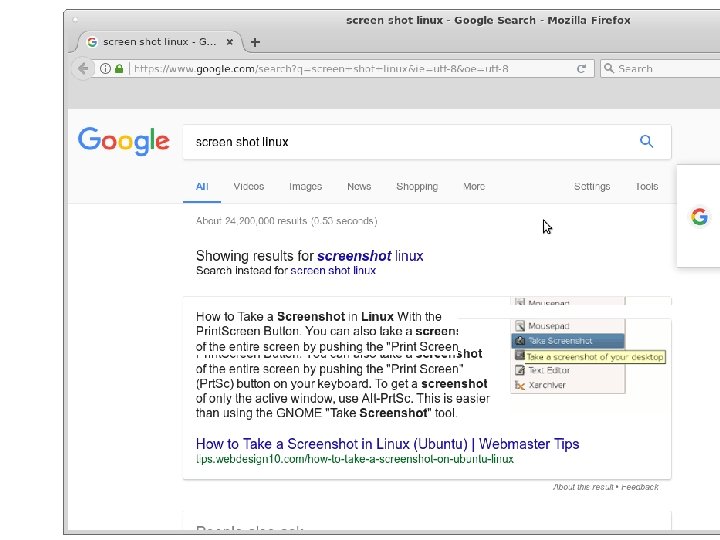
Task: Click the 'screen shot linux' browser tab
Action: click(x=159, y=42)
